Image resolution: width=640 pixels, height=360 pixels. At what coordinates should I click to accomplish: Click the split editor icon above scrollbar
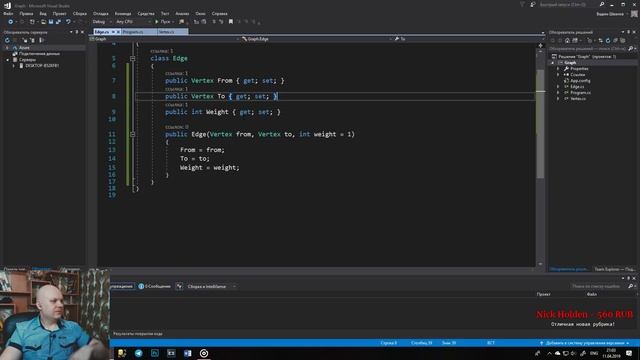540,45
